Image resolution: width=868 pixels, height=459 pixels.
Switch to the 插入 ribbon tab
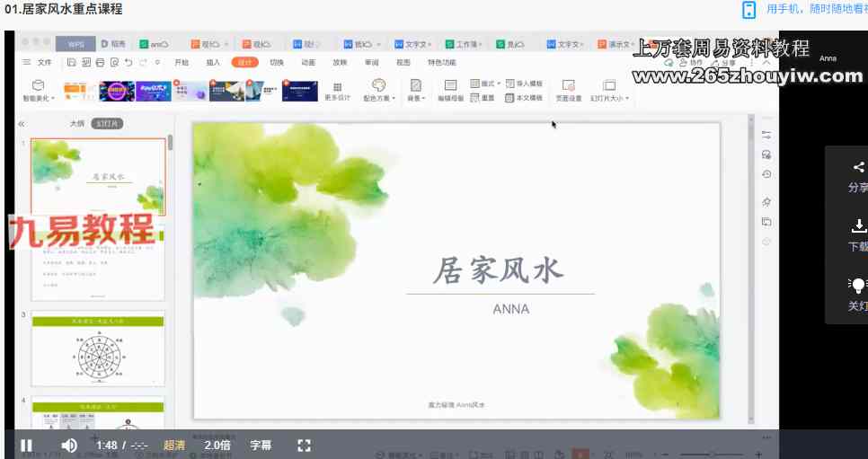213,63
